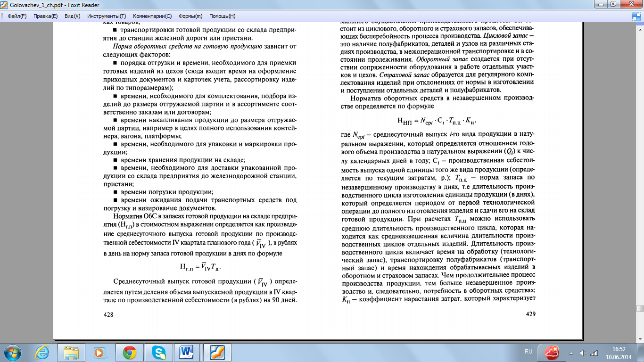Show hidden tray icons arrow
Viewport: 644px width, 362px height.
pos(571,352)
